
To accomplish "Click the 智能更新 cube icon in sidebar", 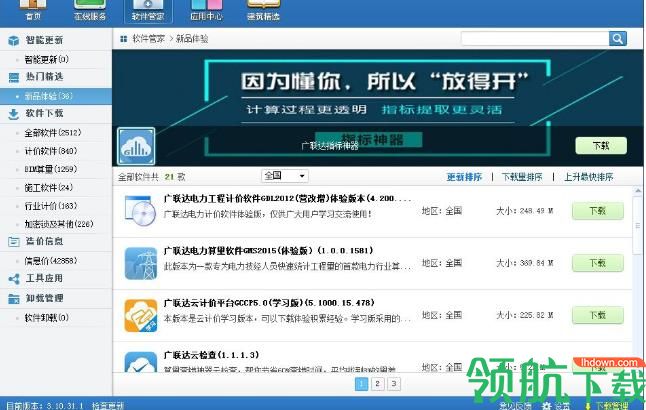I will point(14,40).
